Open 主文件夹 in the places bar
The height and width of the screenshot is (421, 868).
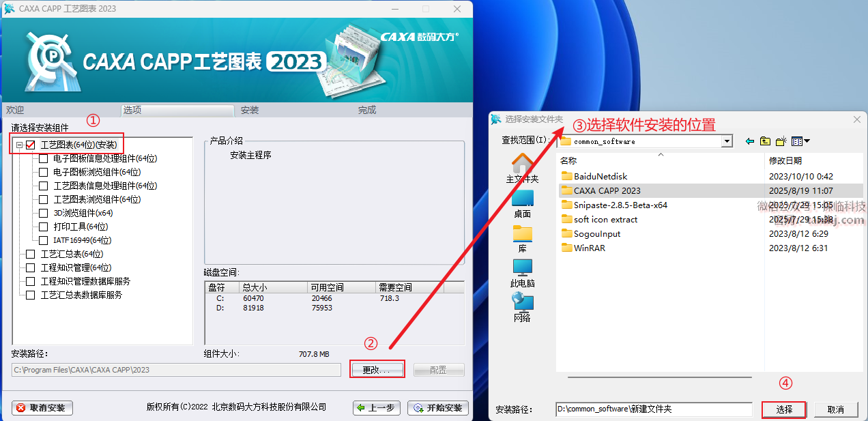[x=523, y=169]
